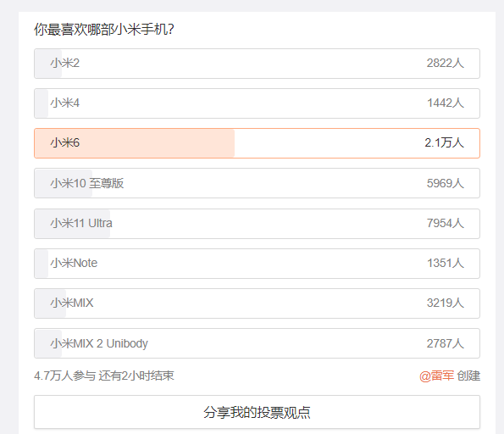504x434 pixels.
Task: Click the 2.1万人 vote count
Action: click(444, 142)
